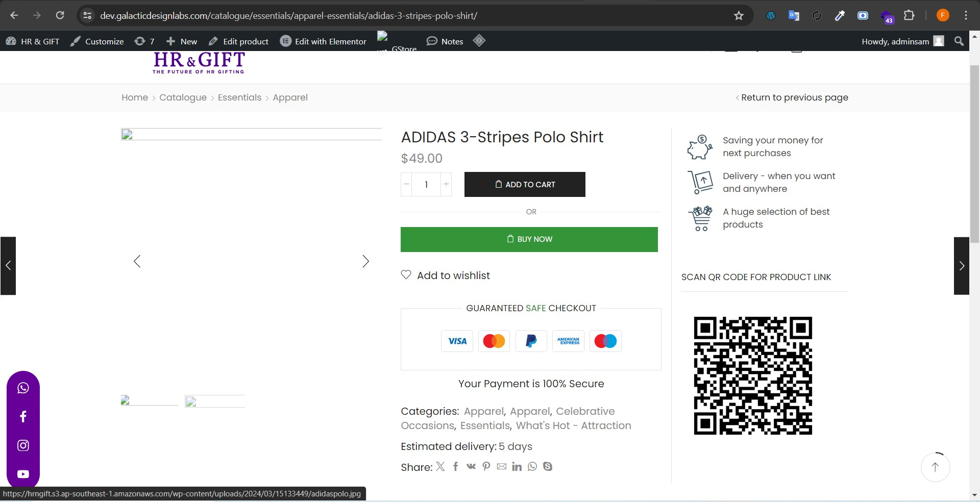The height and width of the screenshot is (502, 980).
Task: Share product on VK
Action: point(471,466)
